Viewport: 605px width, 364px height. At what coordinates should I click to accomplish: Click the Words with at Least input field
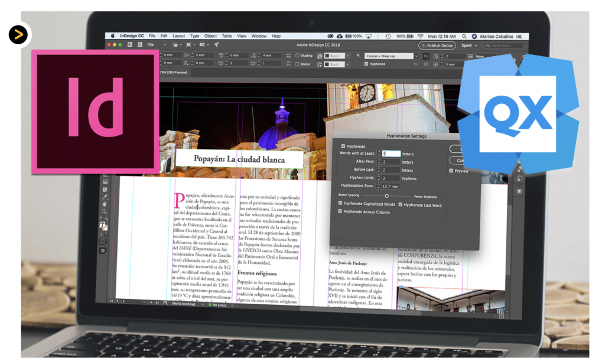click(x=391, y=154)
